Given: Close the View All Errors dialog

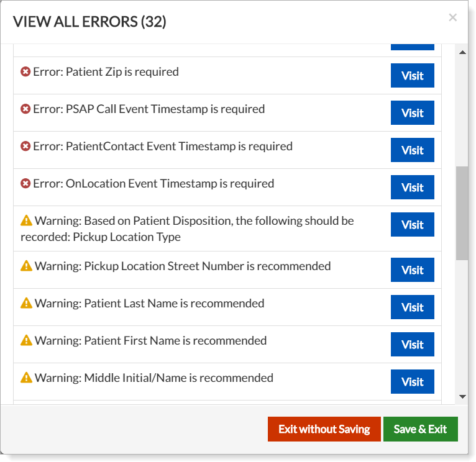Looking at the screenshot, I should pyautogui.click(x=452, y=18).
